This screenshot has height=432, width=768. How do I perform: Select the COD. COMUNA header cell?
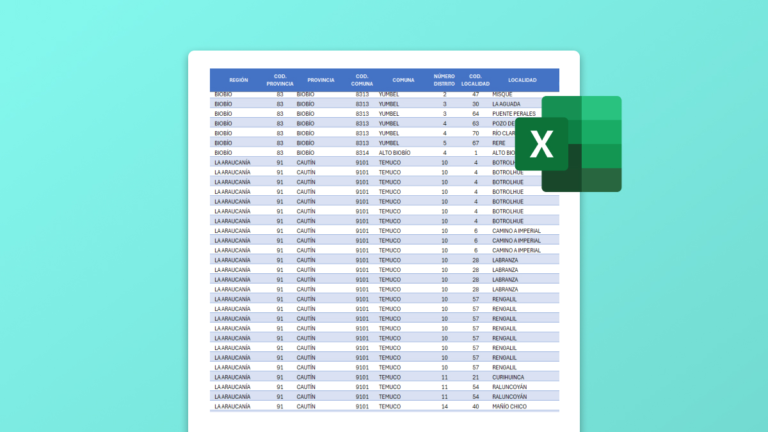(x=362, y=79)
